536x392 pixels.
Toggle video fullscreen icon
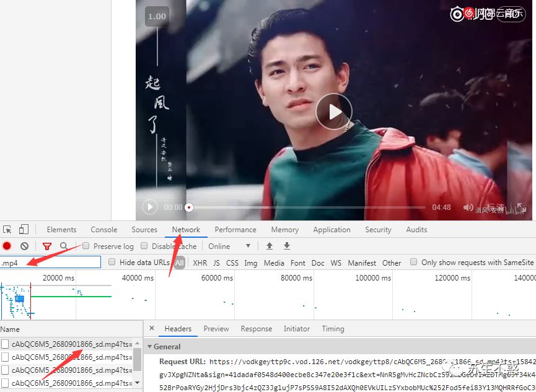521,207
